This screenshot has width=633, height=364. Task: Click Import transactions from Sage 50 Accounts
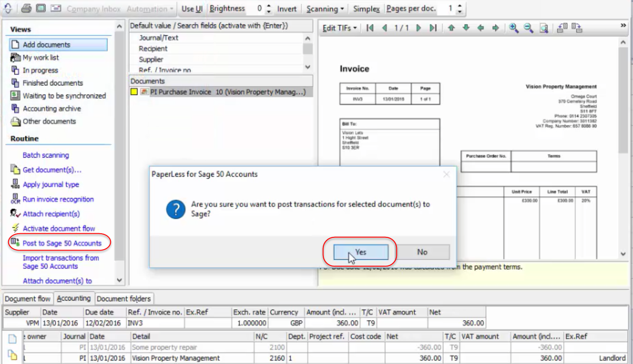[61, 262]
